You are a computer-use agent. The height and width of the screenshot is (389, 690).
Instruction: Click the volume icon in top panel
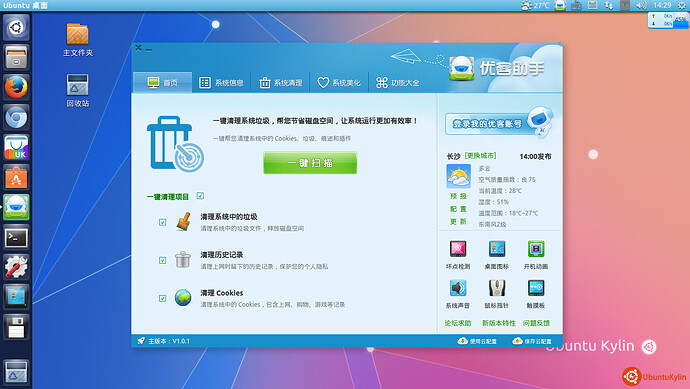641,5
